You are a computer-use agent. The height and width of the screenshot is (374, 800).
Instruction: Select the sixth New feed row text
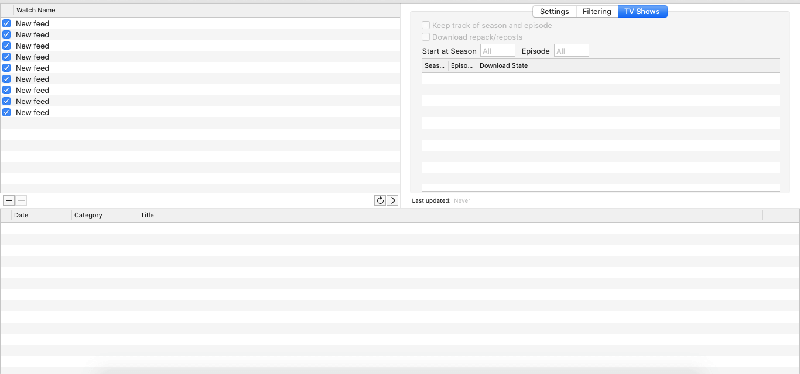click(32, 79)
